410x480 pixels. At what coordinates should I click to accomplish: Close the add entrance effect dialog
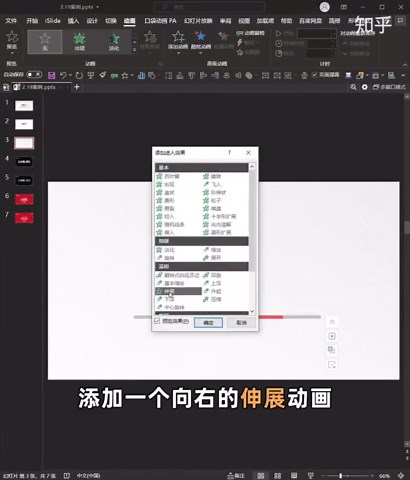(x=248, y=153)
